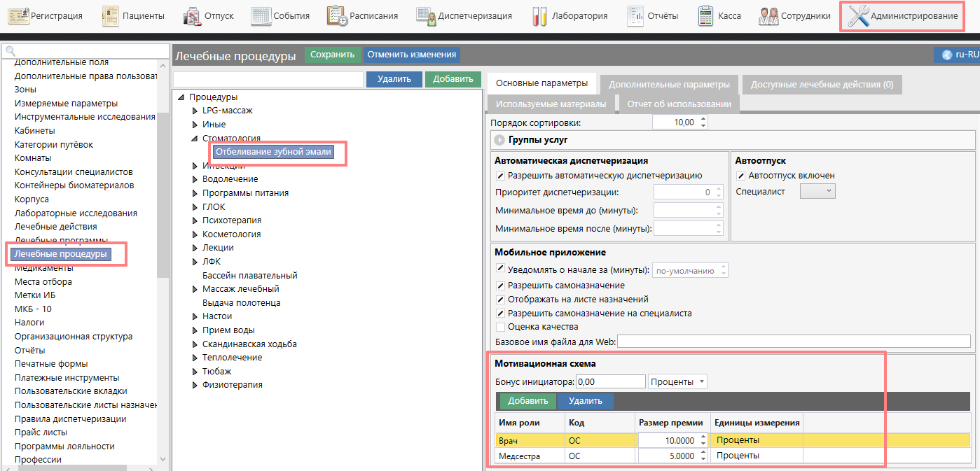Click the ru-RU language globe icon
Screen dimensions: 980x471
coord(947,55)
